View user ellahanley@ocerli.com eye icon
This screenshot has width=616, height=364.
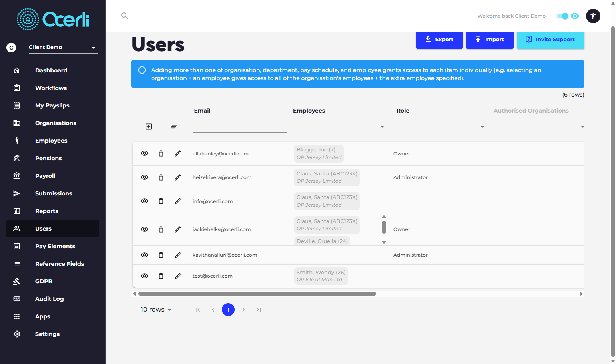click(x=144, y=153)
